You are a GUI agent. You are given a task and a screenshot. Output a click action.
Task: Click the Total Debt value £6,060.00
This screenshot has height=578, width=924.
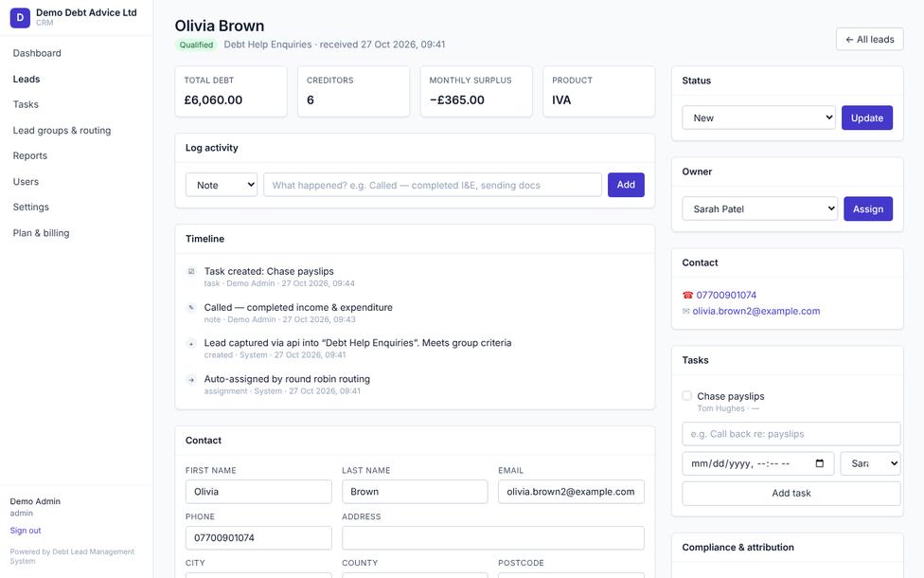click(x=213, y=99)
